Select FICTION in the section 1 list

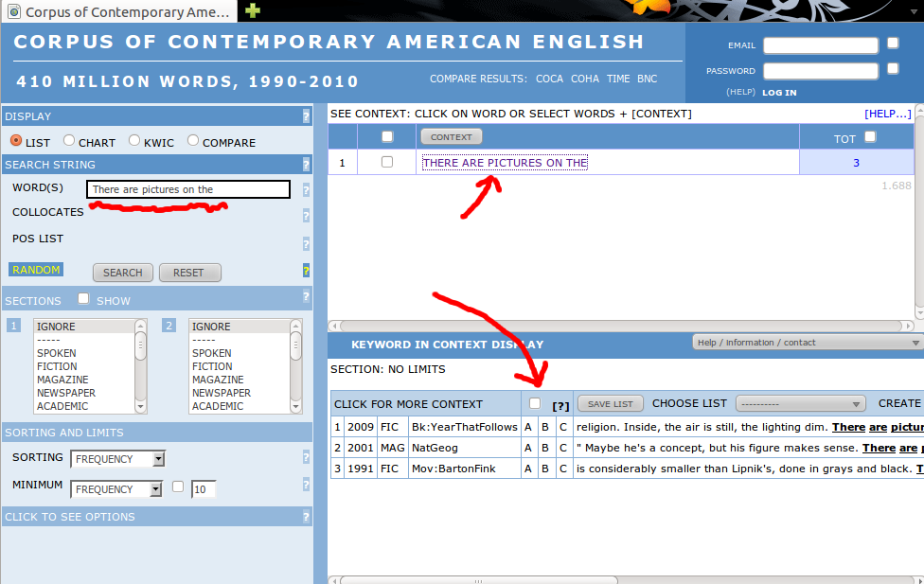tap(57, 366)
